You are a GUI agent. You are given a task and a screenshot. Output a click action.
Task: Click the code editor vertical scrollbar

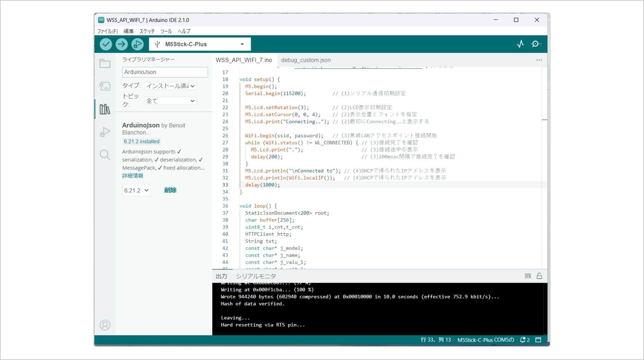pyautogui.click(x=544, y=168)
